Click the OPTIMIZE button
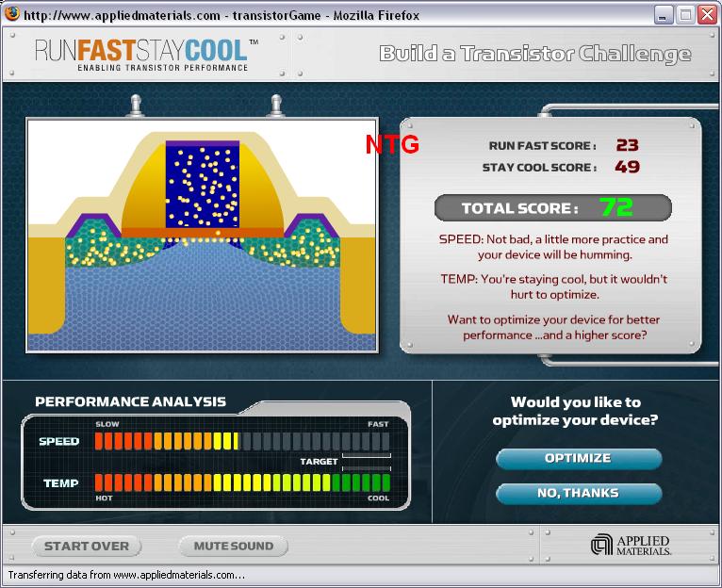The width and height of the screenshot is (722, 588). tap(579, 458)
